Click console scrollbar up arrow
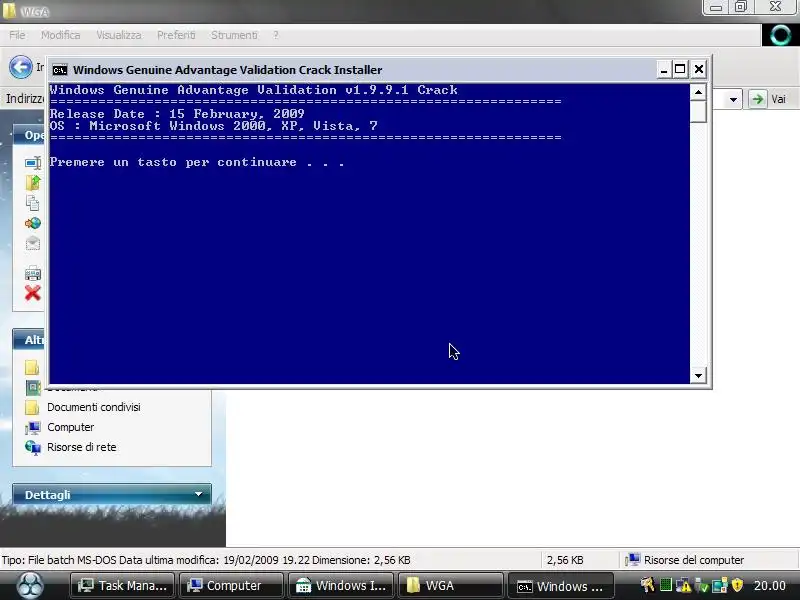800x600 pixels. coord(698,92)
